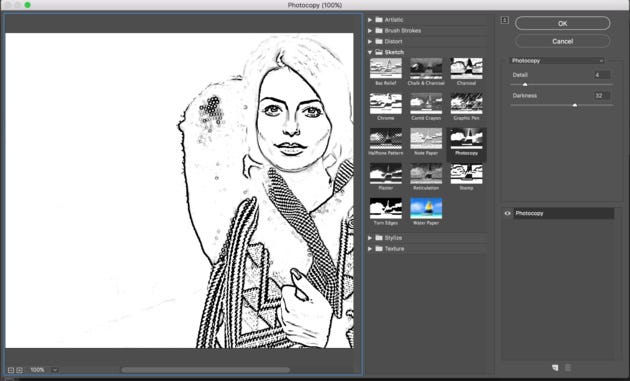Open the 100% zoom level dropdown

55,370
